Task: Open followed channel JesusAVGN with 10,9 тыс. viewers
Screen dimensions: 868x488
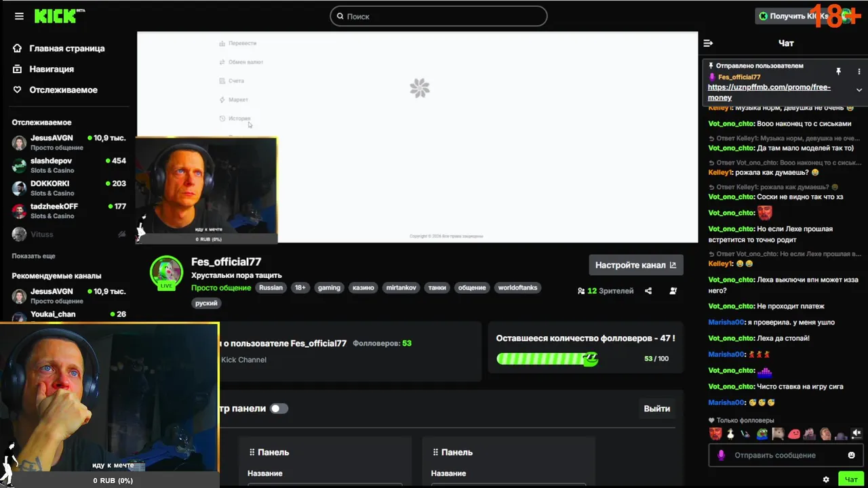Action: [68, 142]
